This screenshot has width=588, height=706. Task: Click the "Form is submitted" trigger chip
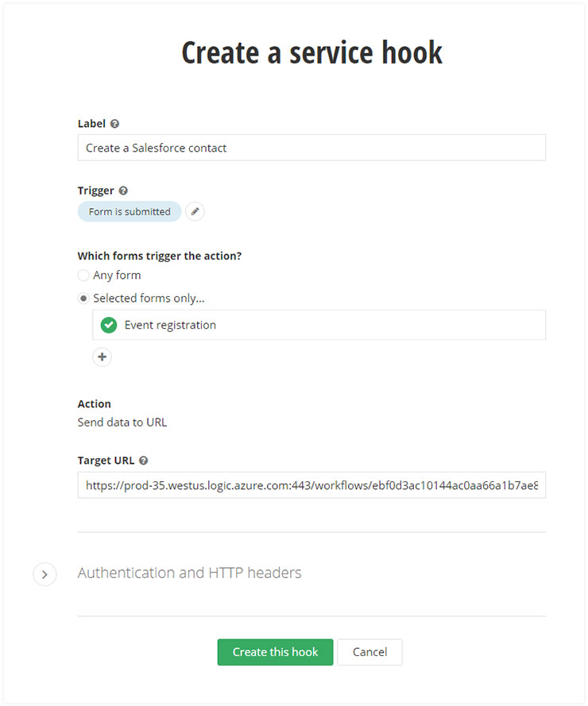pos(130,212)
